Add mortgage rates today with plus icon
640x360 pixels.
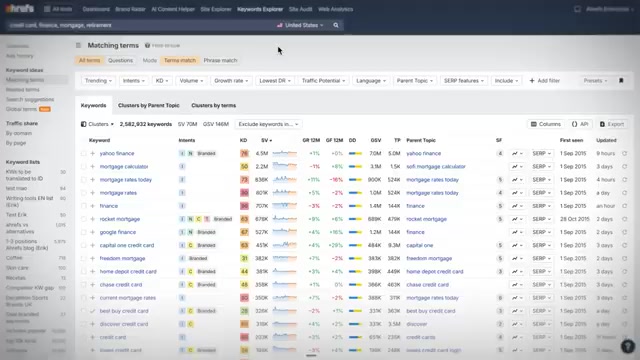[93, 180]
